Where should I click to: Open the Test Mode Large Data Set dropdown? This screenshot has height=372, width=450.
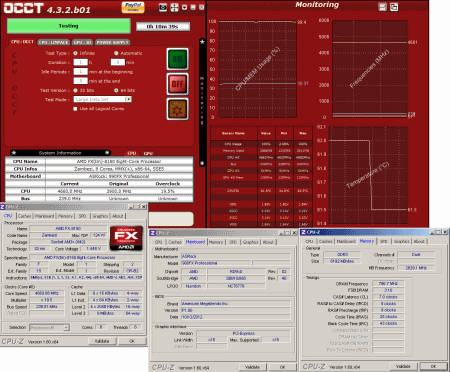coord(102,99)
